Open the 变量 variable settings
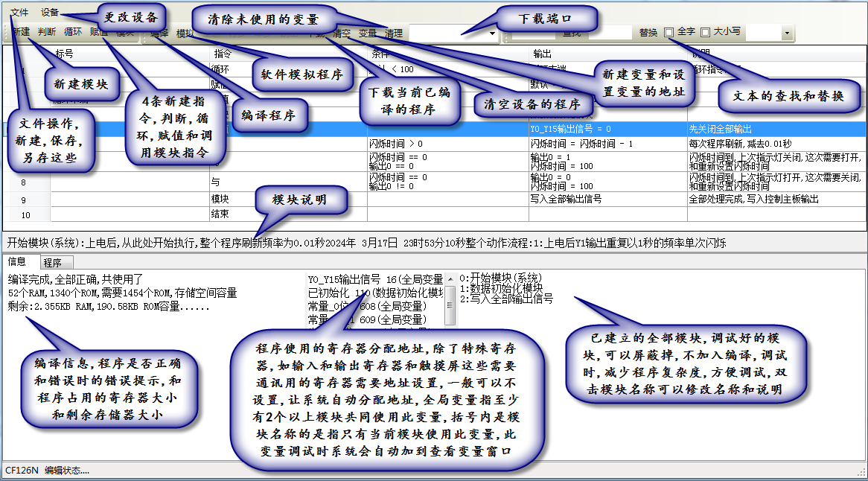 [368, 33]
